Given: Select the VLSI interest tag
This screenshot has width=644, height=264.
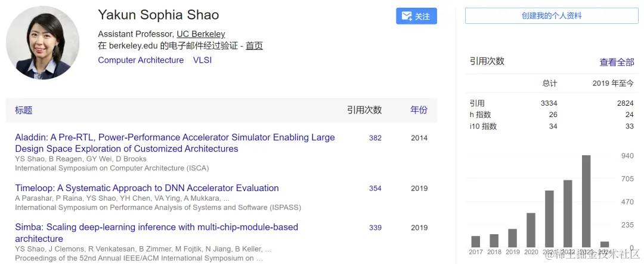Looking at the screenshot, I should pyautogui.click(x=203, y=60).
